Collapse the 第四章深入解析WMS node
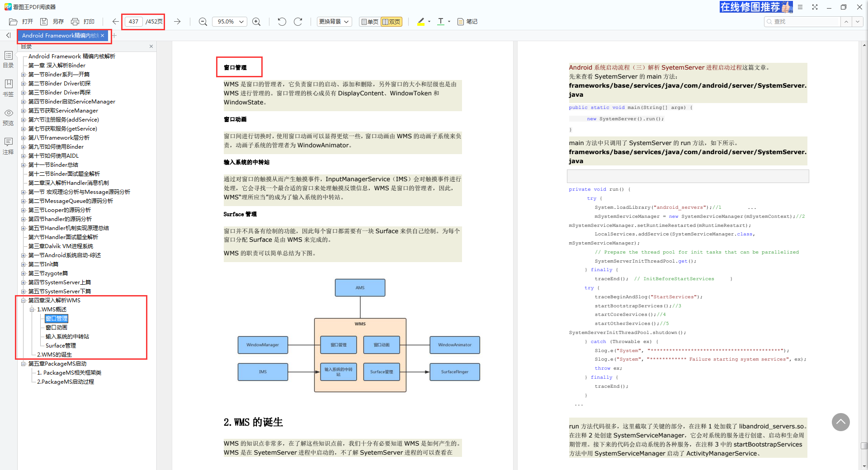The width and height of the screenshot is (868, 470). pyautogui.click(x=24, y=301)
